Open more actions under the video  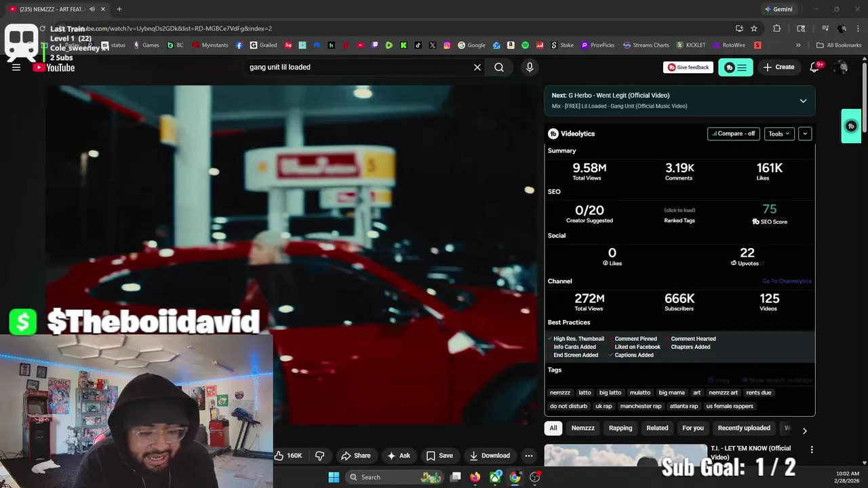tap(529, 455)
